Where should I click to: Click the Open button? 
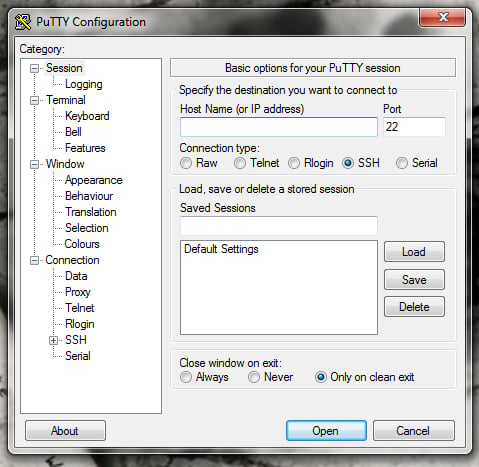326,431
